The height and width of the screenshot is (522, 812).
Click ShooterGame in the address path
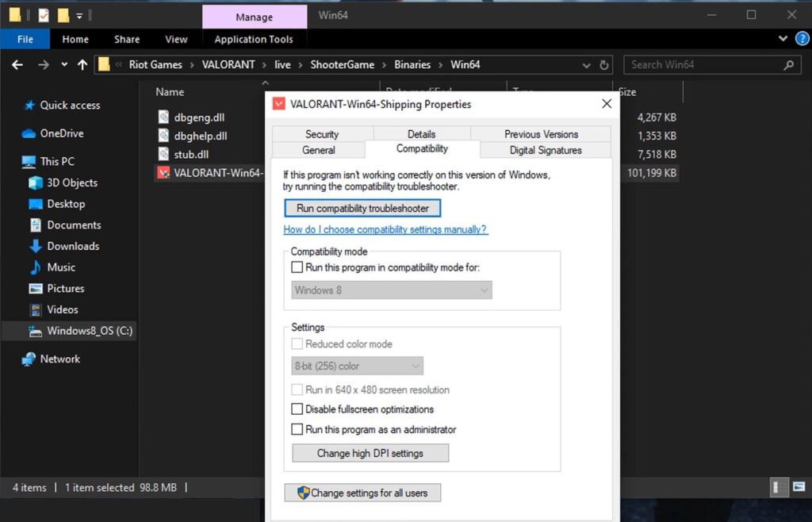(343, 65)
